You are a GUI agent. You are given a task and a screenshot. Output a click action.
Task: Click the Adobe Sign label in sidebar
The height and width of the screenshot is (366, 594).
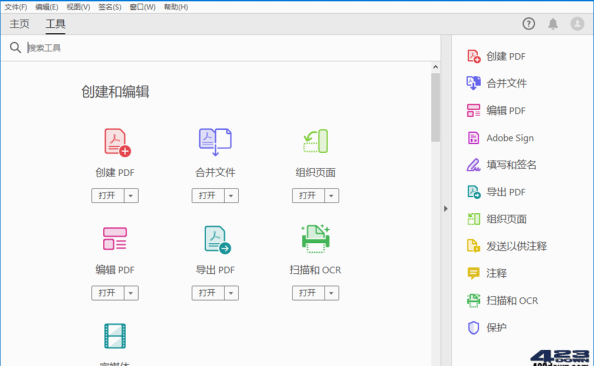tap(510, 138)
